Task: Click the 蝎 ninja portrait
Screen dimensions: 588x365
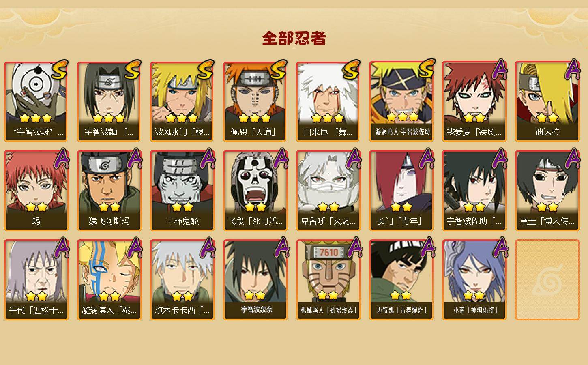Action: [36, 191]
